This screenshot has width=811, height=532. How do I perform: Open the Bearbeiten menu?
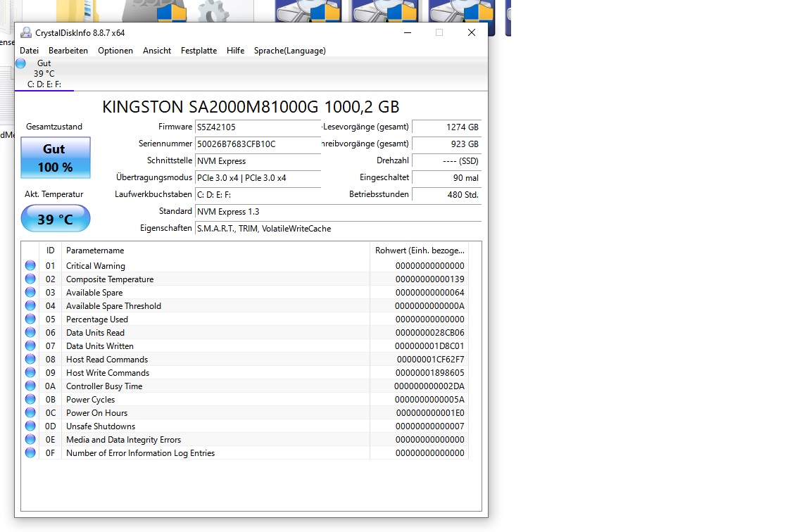pos(68,51)
